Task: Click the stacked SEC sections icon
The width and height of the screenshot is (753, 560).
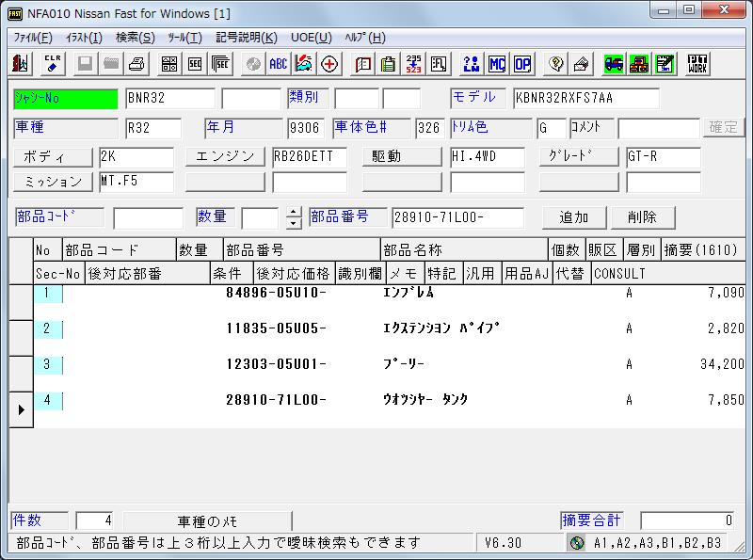Action: (x=221, y=64)
